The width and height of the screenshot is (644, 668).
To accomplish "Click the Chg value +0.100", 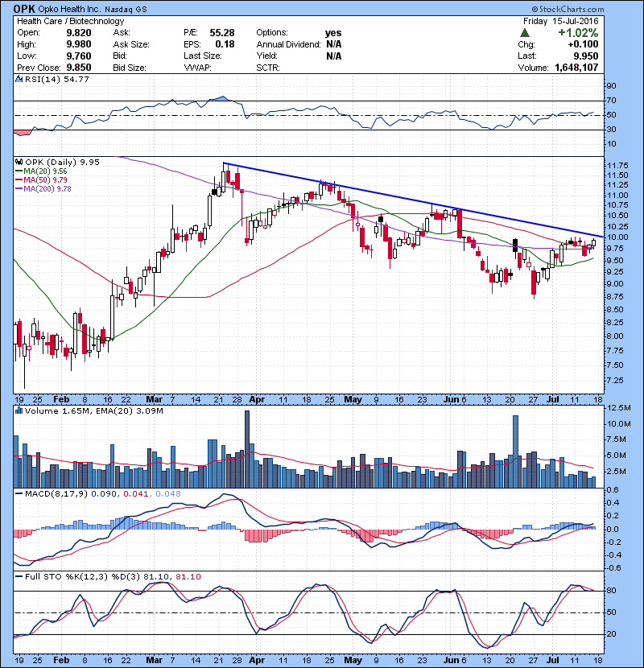I will pyautogui.click(x=583, y=44).
